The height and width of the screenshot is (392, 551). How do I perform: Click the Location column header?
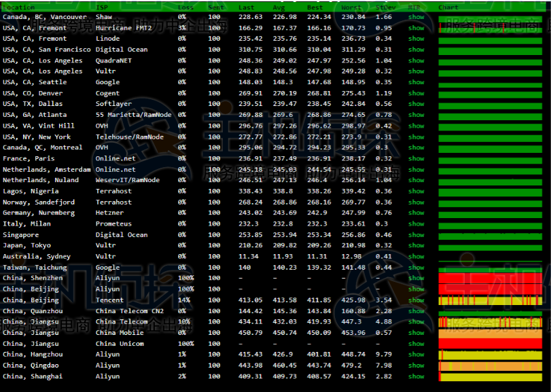coord(18,7)
